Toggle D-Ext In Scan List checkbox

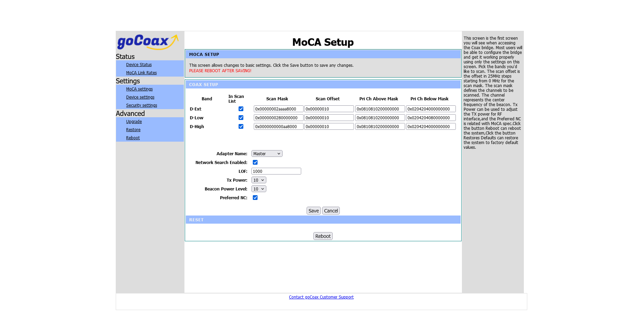[x=241, y=109]
